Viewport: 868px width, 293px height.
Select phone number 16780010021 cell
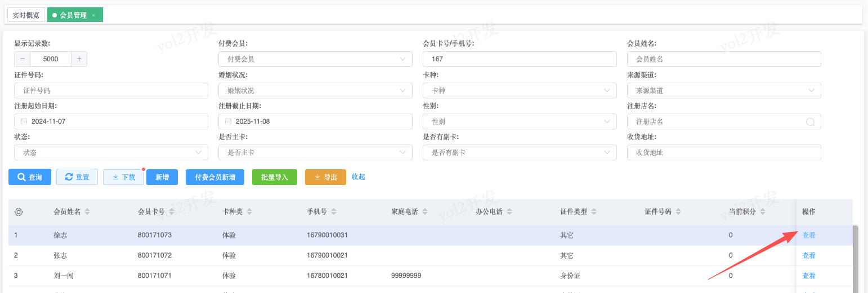(327, 276)
